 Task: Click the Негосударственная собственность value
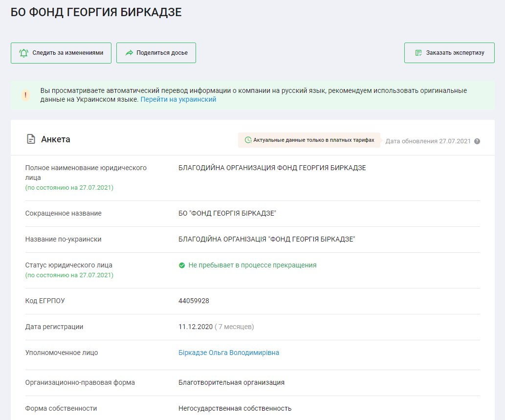pyautogui.click(x=235, y=408)
